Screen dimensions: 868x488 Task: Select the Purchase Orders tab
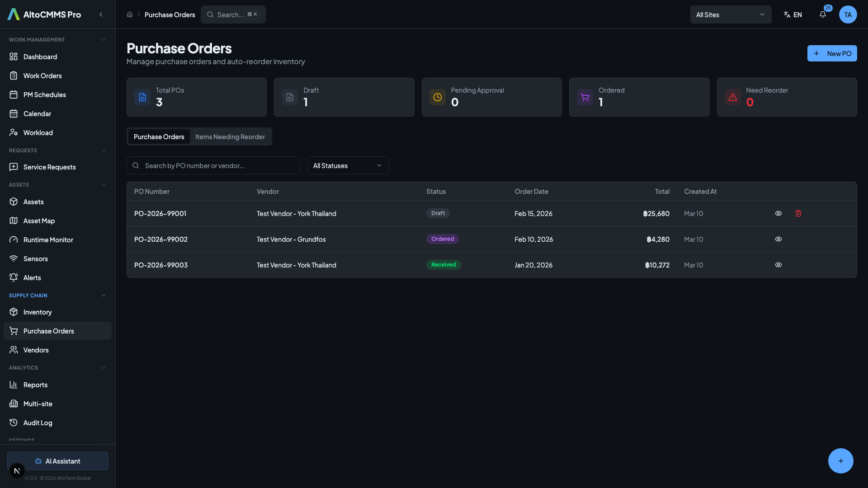[x=159, y=136]
